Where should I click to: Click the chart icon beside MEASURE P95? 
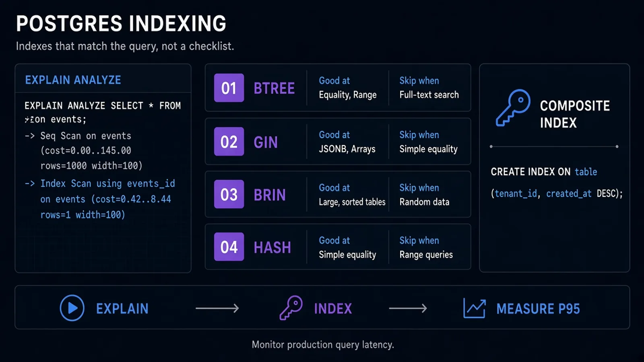pyautogui.click(x=475, y=308)
